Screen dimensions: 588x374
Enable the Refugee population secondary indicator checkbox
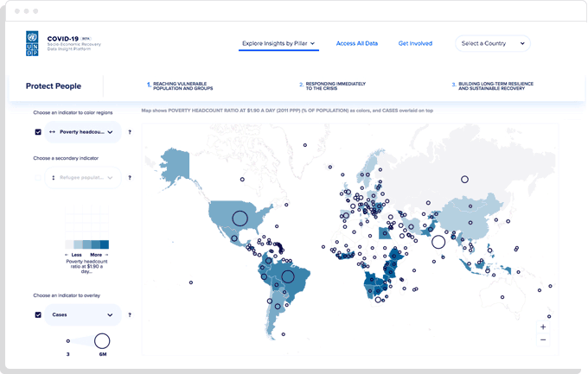pos(38,177)
